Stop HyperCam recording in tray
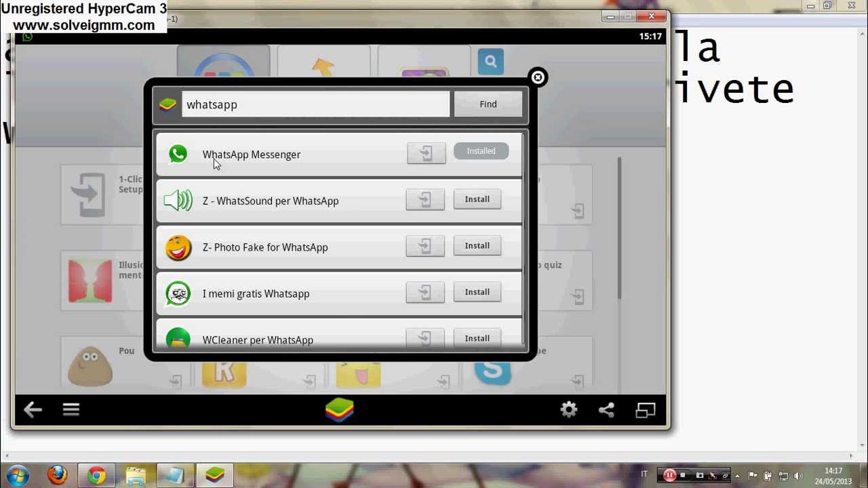Viewport: 868px width, 488px height. (683, 475)
